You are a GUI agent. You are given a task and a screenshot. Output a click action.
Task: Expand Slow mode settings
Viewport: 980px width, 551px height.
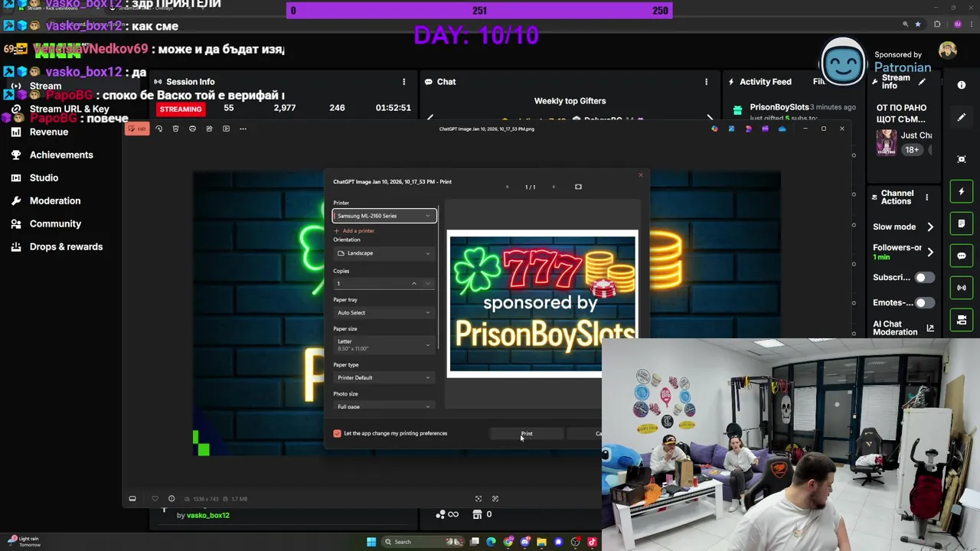click(x=930, y=227)
